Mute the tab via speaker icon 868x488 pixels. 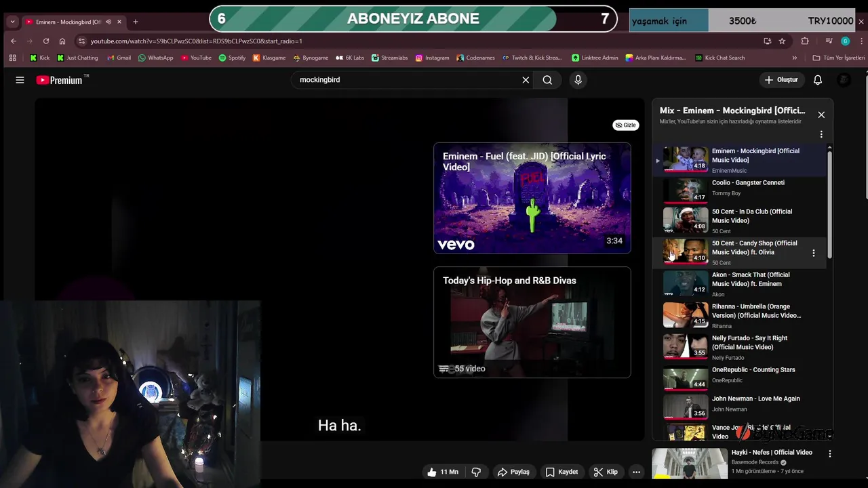click(108, 22)
